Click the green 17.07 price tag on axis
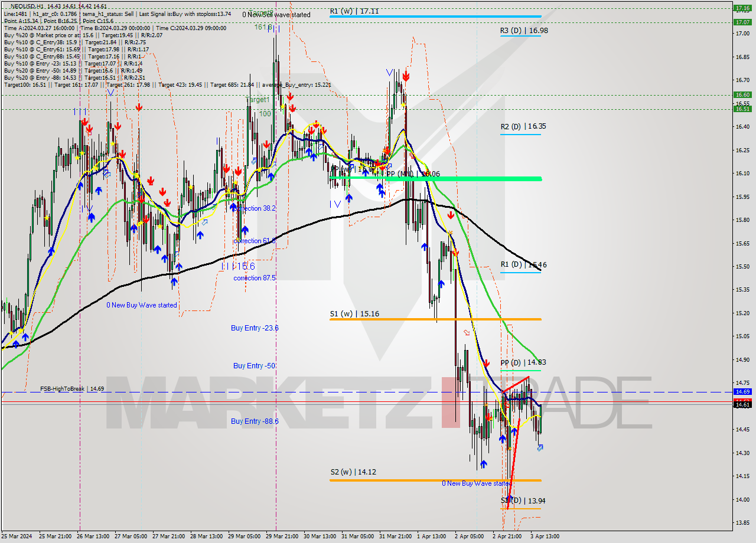 tap(742, 22)
